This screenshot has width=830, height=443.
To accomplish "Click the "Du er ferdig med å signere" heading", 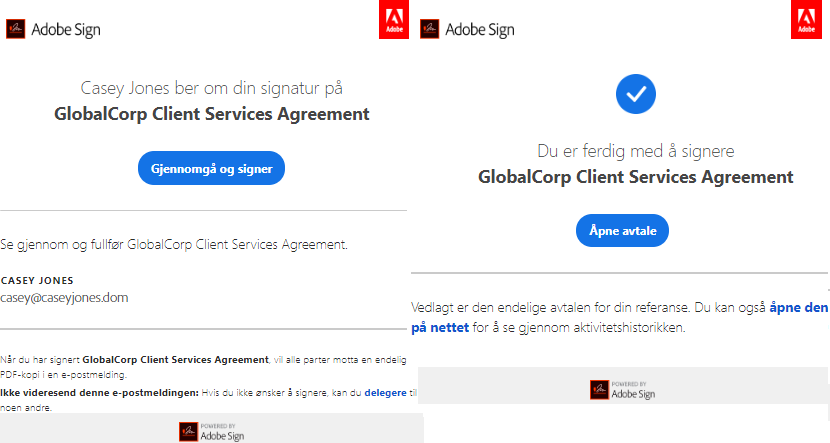I will click(635, 151).
